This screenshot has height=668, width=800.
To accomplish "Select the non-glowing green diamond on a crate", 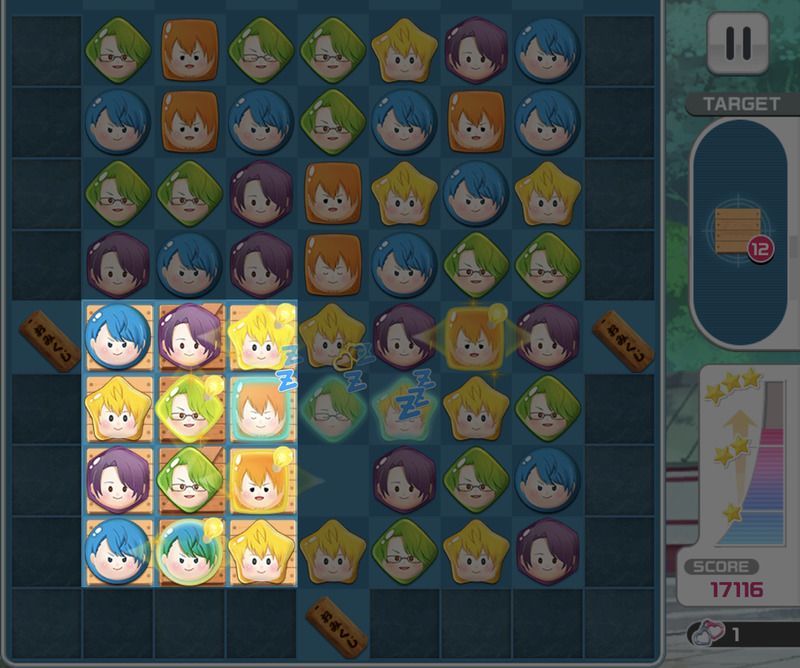I will 190,481.
